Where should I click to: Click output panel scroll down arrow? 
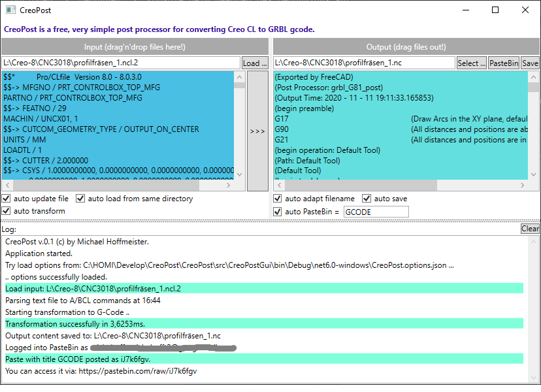click(533, 174)
